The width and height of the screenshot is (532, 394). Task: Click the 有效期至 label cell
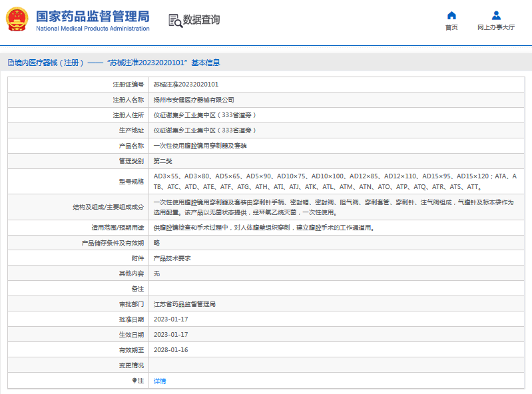tap(79, 350)
